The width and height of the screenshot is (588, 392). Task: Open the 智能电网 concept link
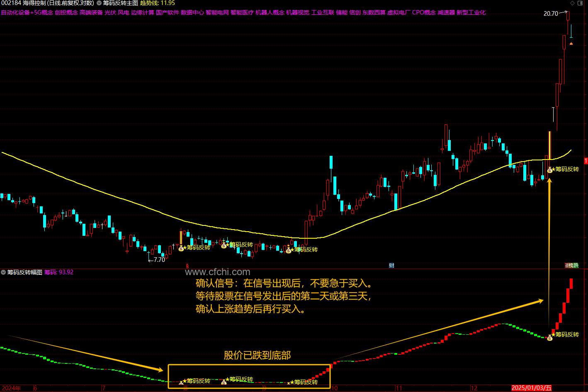pyautogui.click(x=217, y=12)
